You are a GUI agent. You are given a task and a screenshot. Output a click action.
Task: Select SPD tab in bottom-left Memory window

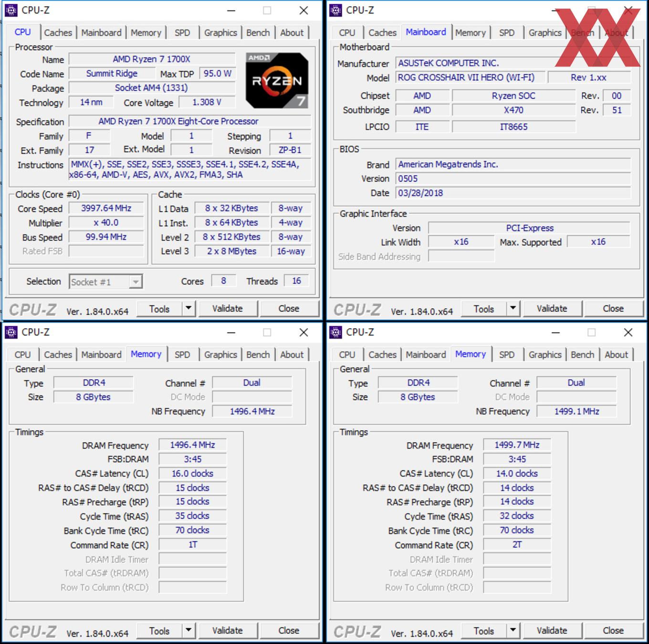[x=182, y=354]
